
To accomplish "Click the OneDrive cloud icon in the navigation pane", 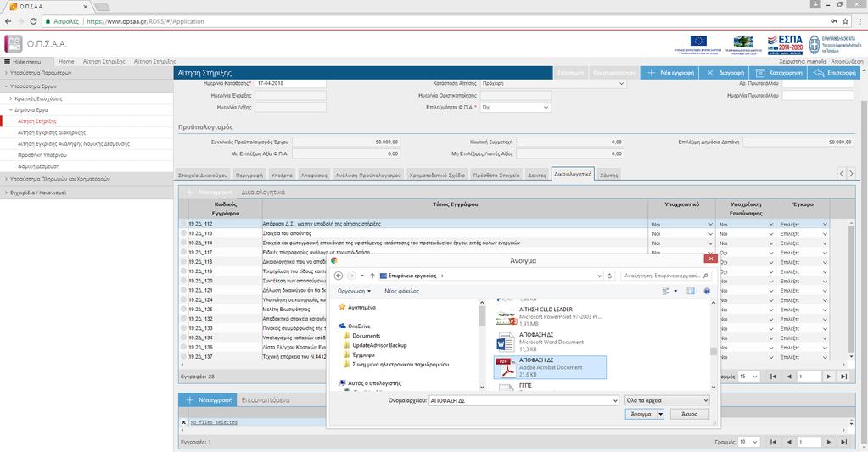I will [x=342, y=326].
